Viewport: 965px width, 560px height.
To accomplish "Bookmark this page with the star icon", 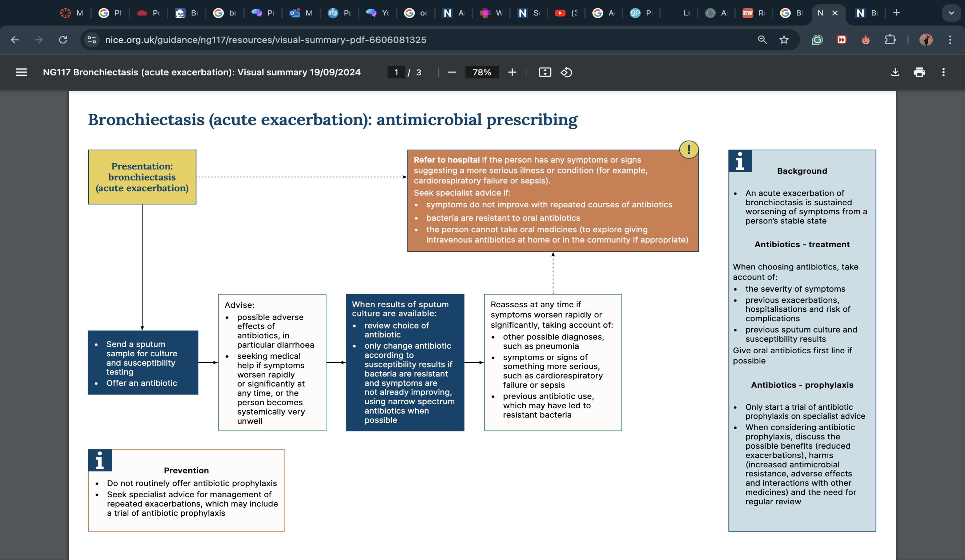I will (784, 40).
